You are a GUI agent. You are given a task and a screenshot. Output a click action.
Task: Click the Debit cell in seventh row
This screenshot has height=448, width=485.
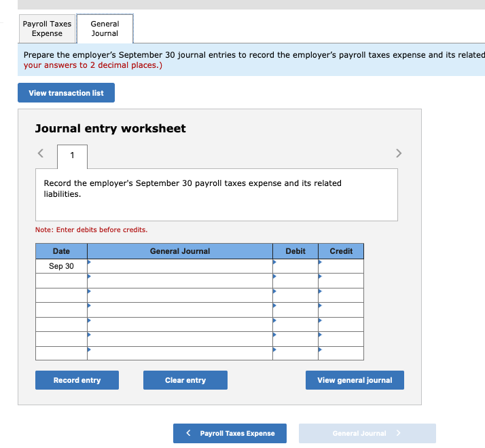(295, 353)
